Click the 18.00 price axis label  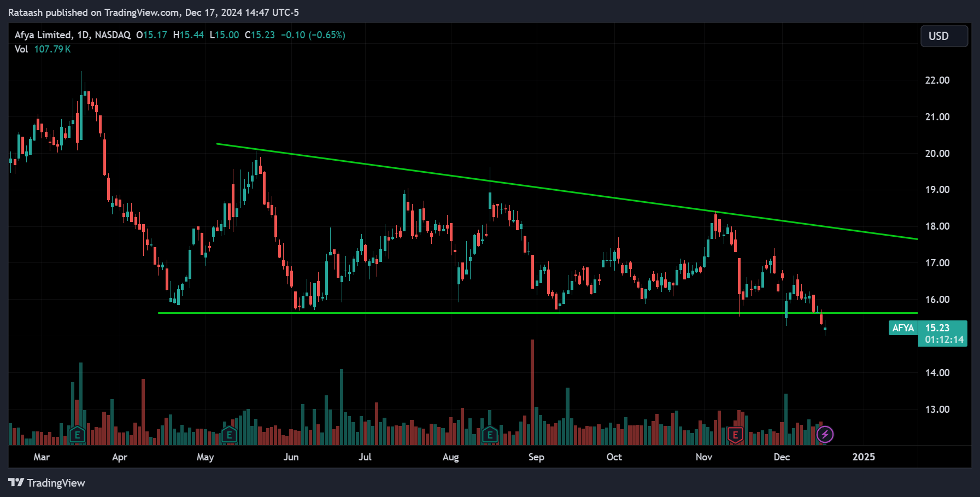click(x=937, y=226)
